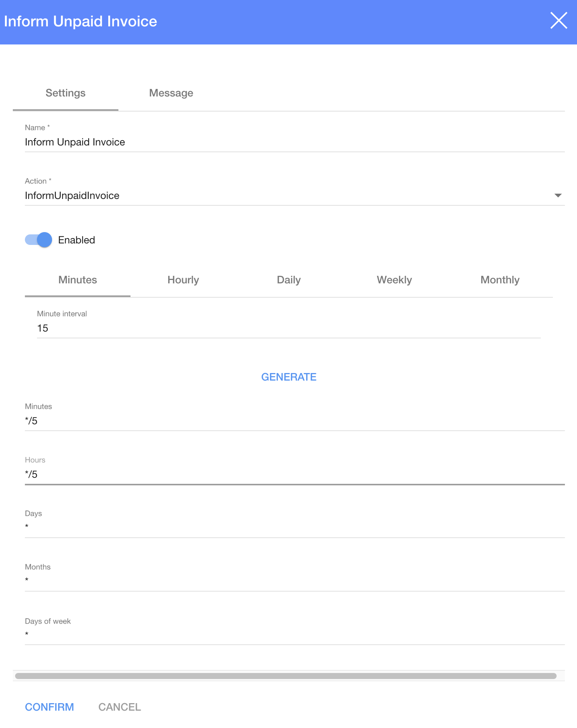The width and height of the screenshot is (577, 728).
Task: Click the horizontal scrollbar above Confirm
Action: coord(286,676)
